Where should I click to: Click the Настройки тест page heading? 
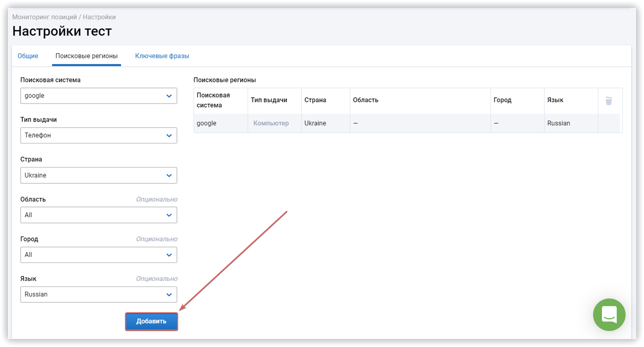coord(62,31)
